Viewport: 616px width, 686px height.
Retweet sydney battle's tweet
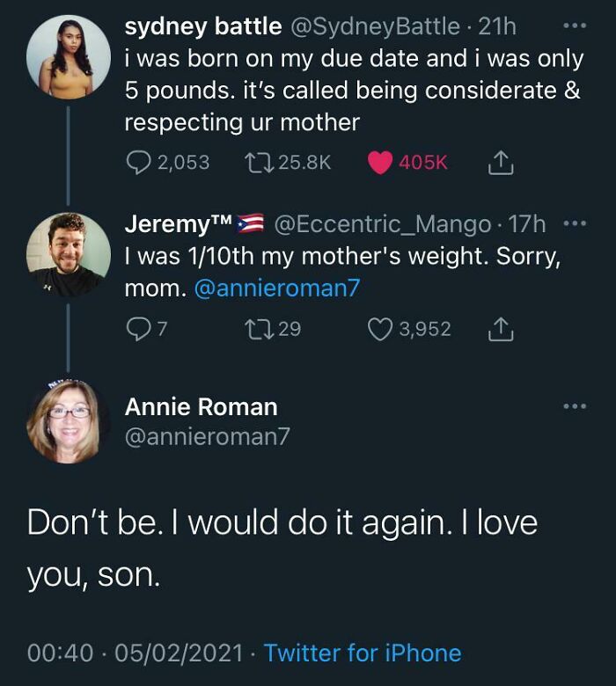(261, 163)
